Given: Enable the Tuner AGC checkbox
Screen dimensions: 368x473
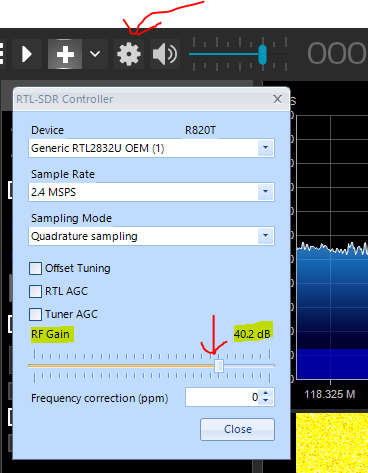Looking at the screenshot, I should click(x=35, y=314).
